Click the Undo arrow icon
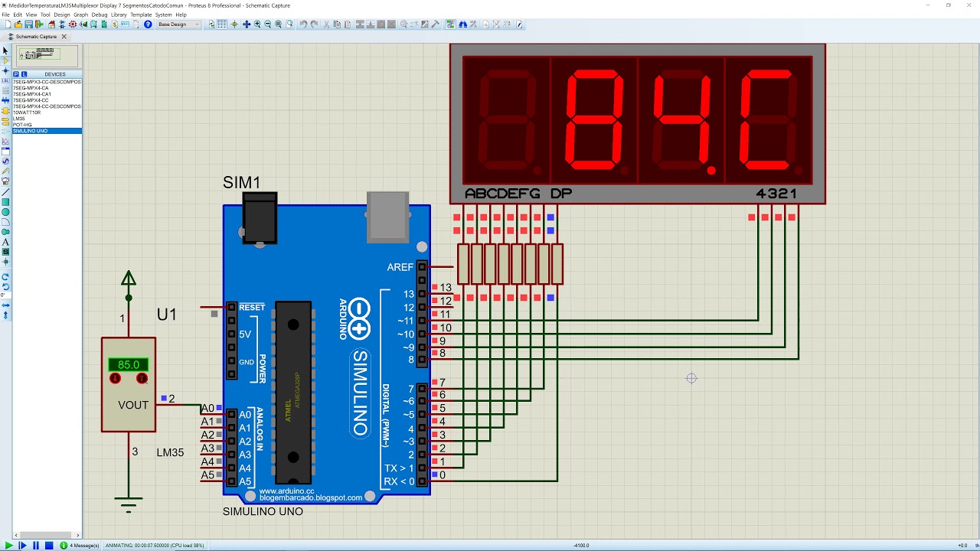Image resolution: width=980 pixels, height=551 pixels. pos(303,24)
